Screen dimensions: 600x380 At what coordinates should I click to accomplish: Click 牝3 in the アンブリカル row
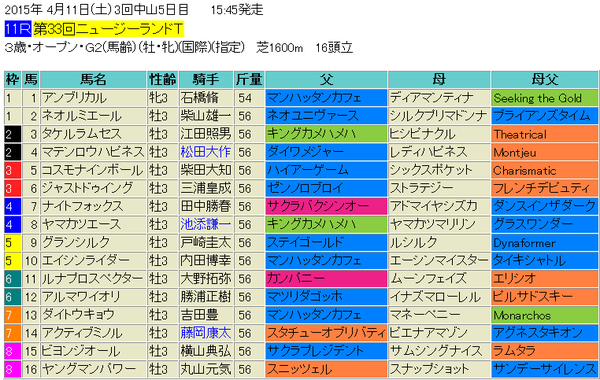point(158,98)
